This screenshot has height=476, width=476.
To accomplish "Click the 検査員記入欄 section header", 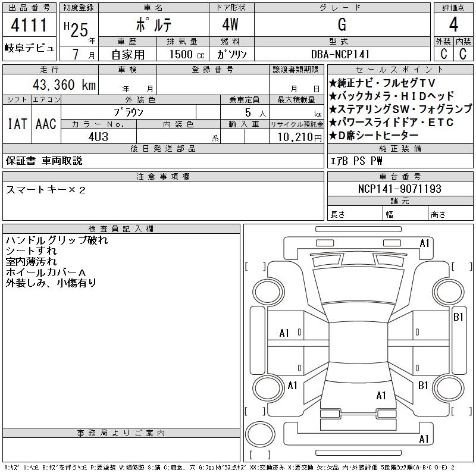I will pos(121,229).
